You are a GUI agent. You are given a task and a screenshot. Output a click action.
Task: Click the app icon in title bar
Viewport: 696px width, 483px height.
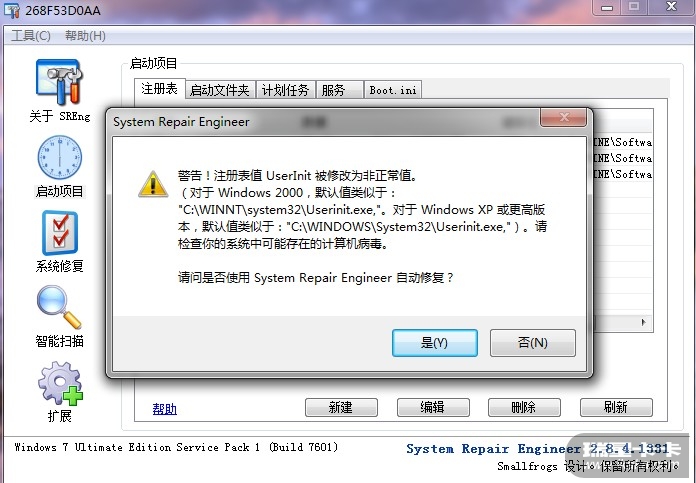pos(12,10)
